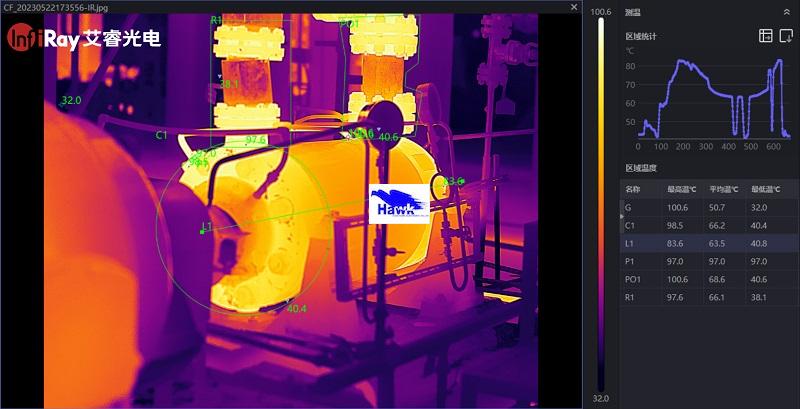The image size is (800, 409).
Task: Click the Hawk logo overlay on image
Action: (x=399, y=206)
